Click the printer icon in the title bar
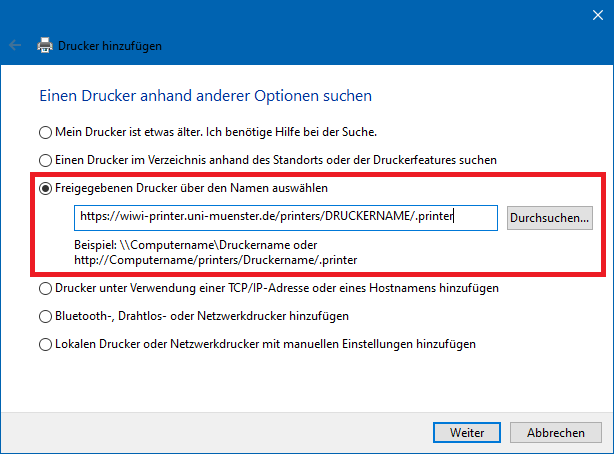 tap(45, 45)
